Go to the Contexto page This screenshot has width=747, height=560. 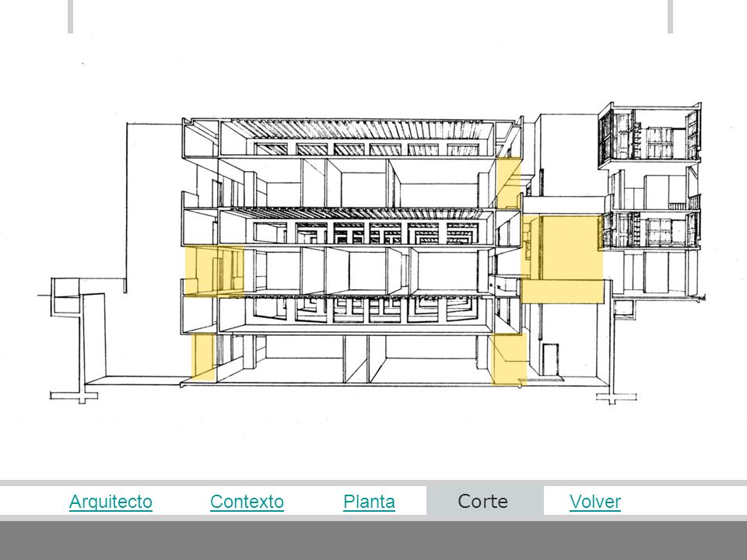click(247, 502)
